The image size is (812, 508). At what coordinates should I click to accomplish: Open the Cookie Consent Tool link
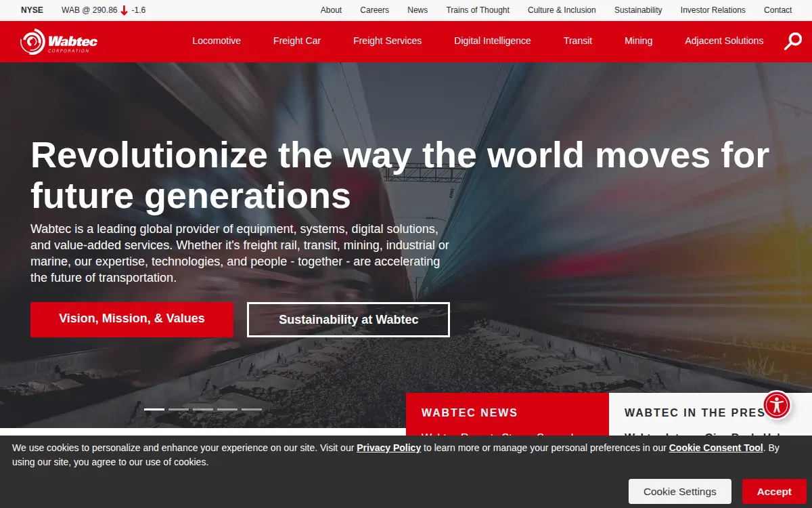[716, 448]
